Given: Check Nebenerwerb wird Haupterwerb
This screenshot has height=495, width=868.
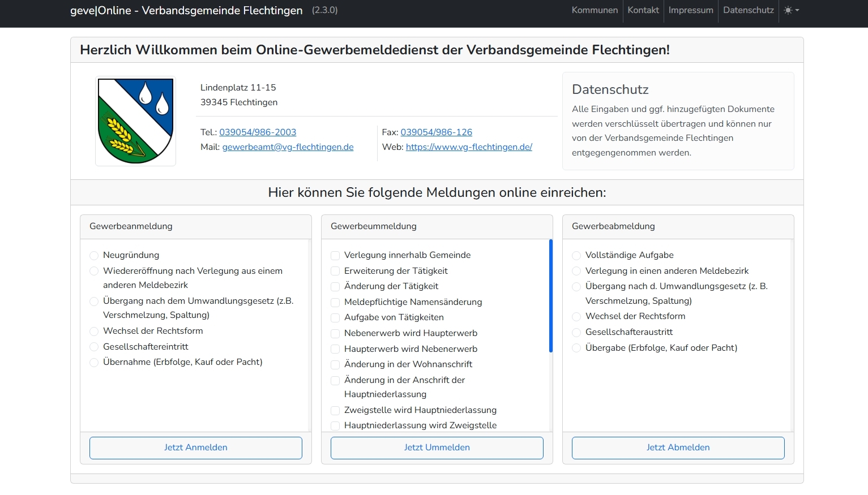Looking at the screenshot, I should click(x=335, y=334).
